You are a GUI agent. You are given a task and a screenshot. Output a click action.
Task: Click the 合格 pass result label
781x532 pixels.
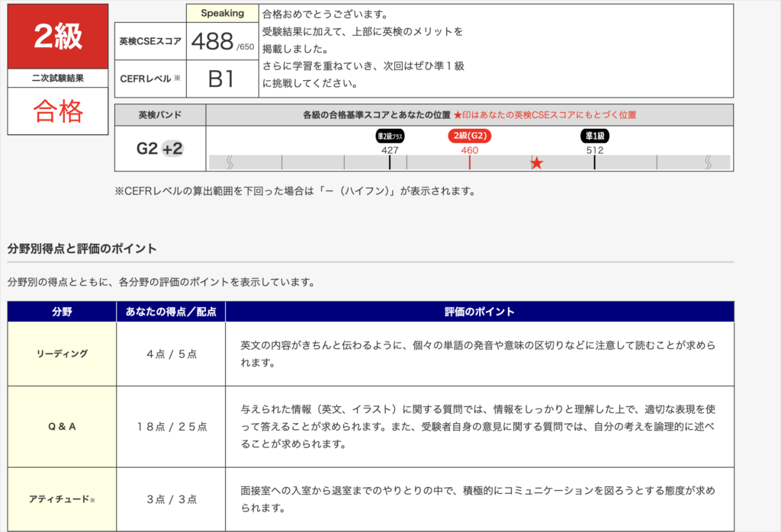[x=57, y=110]
